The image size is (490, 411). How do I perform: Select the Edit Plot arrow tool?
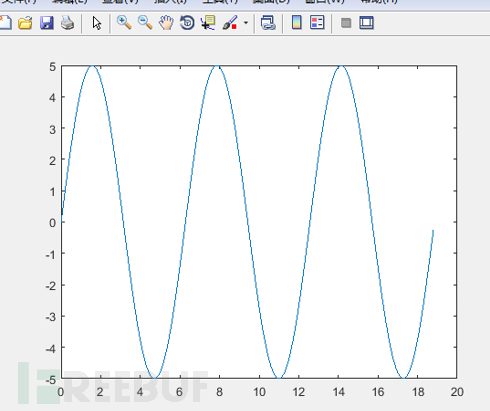[97, 23]
